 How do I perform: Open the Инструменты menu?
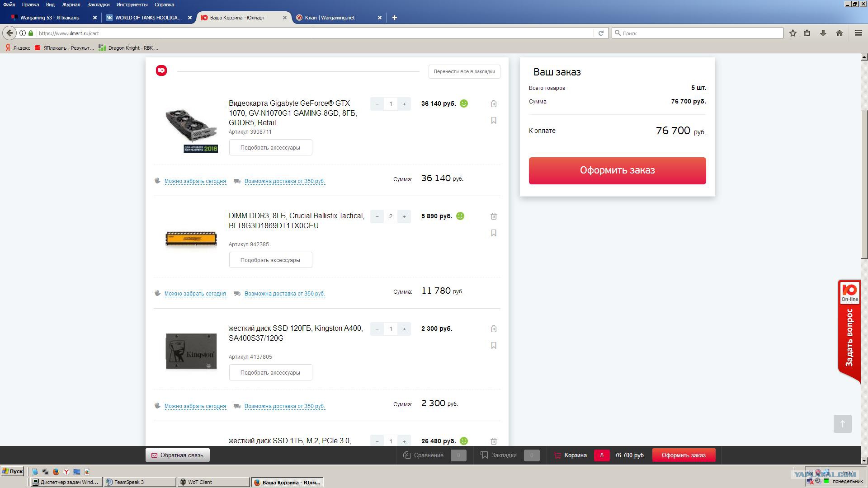132,5
